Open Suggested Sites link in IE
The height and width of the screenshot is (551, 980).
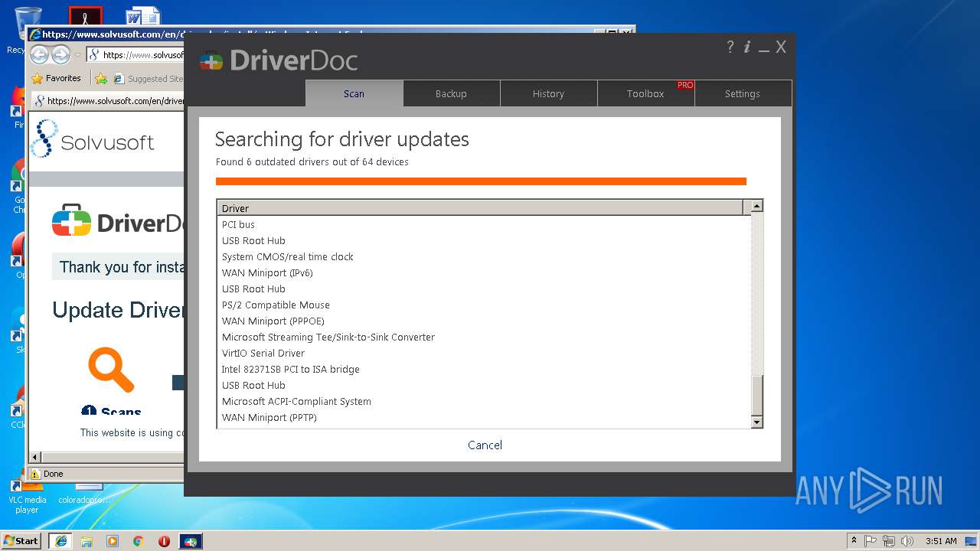click(x=149, y=78)
